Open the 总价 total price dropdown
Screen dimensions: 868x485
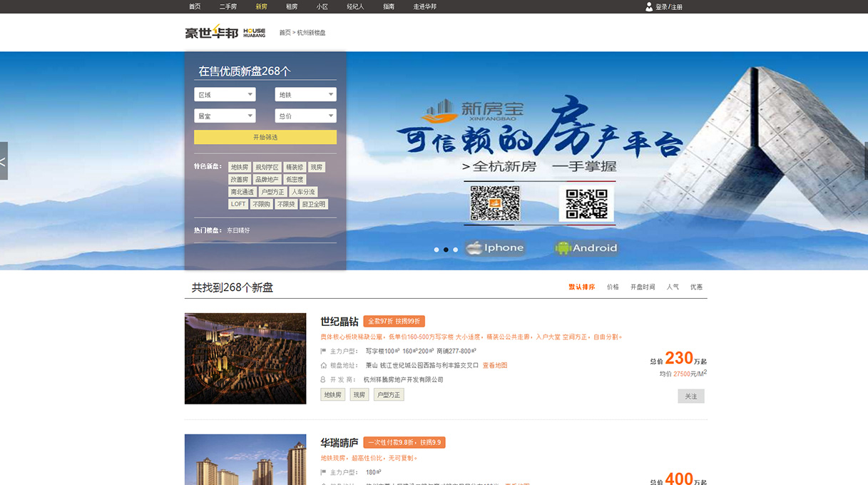(305, 116)
